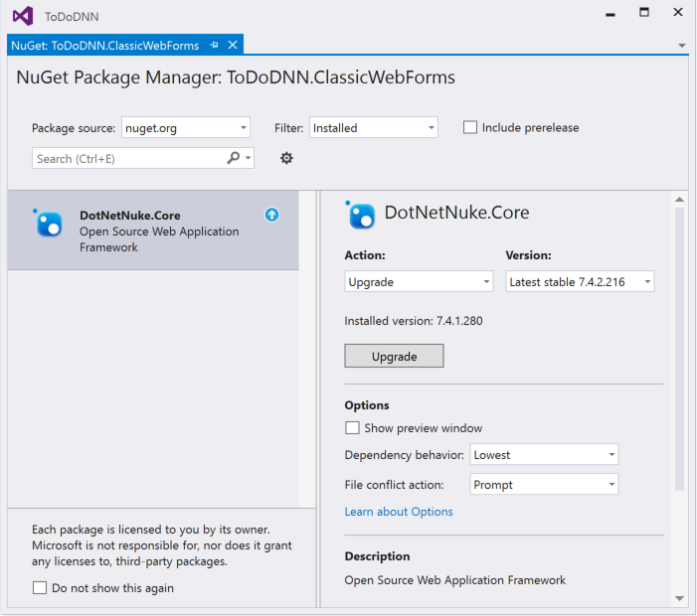
Task: Click the Visual Studio logo icon
Action: 23,16
